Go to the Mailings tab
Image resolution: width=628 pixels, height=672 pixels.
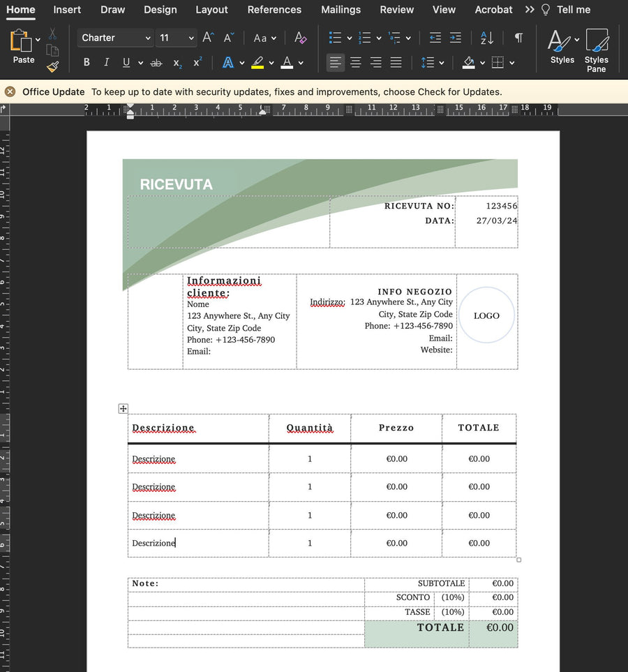click(x=341, y=10)
